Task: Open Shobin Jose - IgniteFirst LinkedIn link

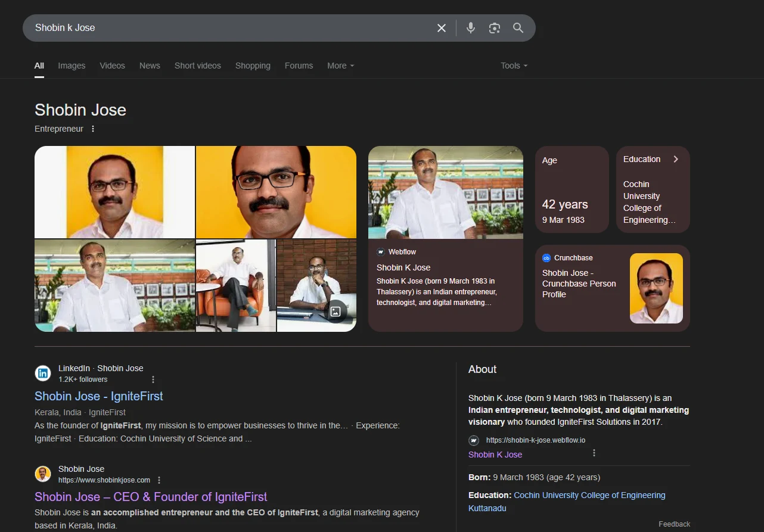Action: pos(99,396)
